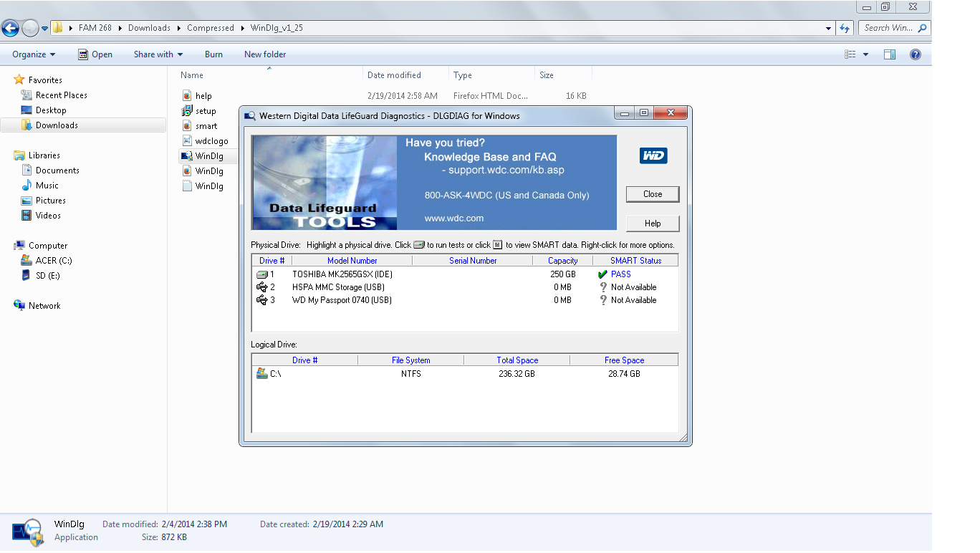The height and width of the screenshot is (553, 980).
Task: Expand the view options dropdown arrow
Action: [x=865, y=54]
